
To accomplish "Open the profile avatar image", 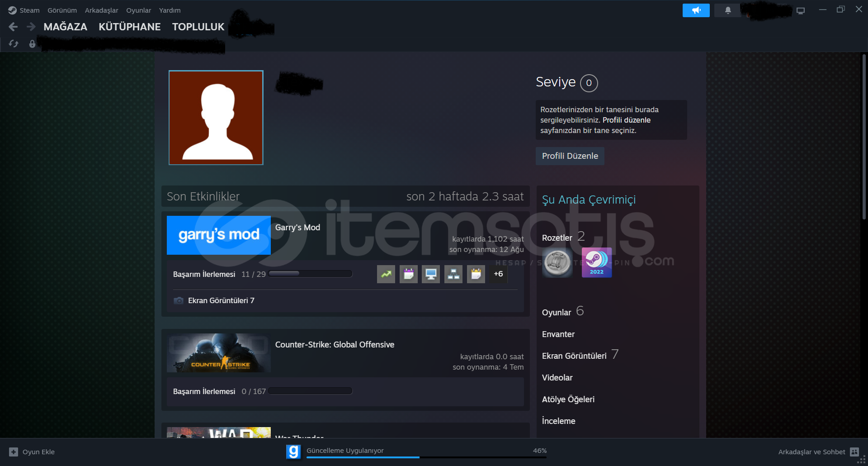I will point(216,118).
